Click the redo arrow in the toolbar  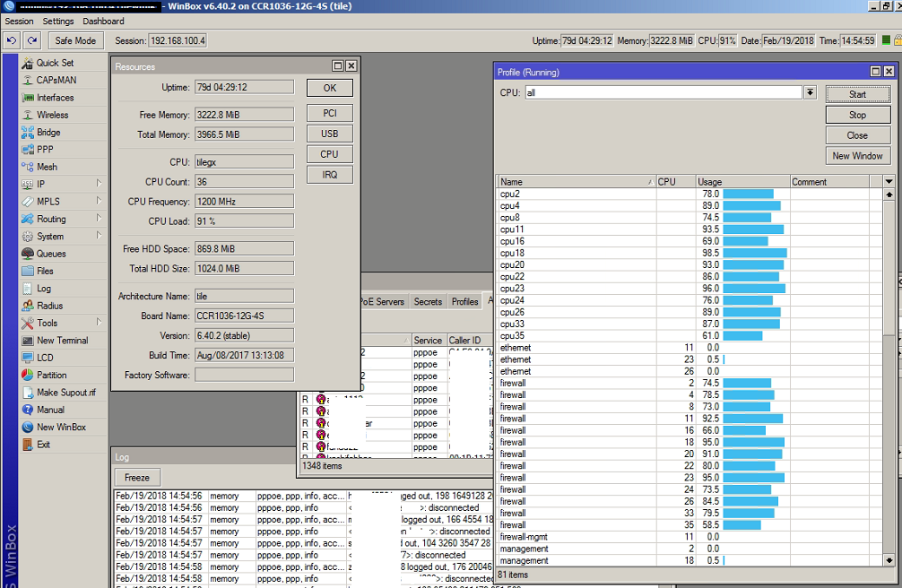point(32,40)
